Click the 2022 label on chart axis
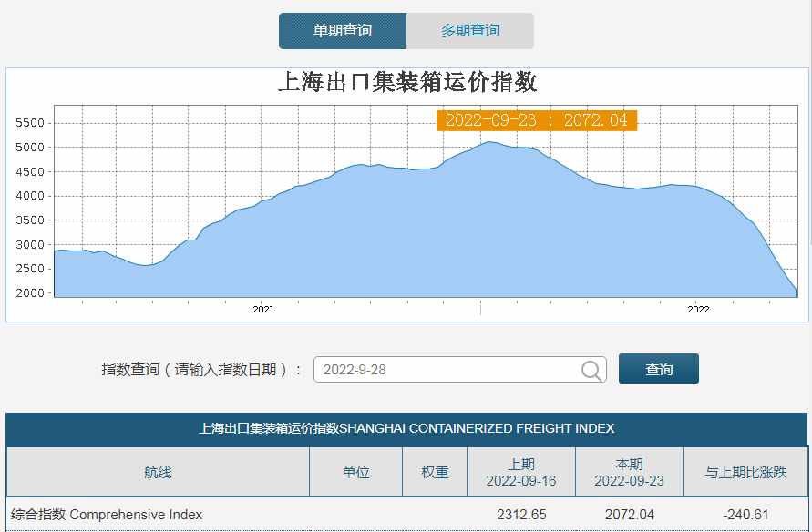The height and width of the screenshot is (532, 812). (x=698, y=310)
